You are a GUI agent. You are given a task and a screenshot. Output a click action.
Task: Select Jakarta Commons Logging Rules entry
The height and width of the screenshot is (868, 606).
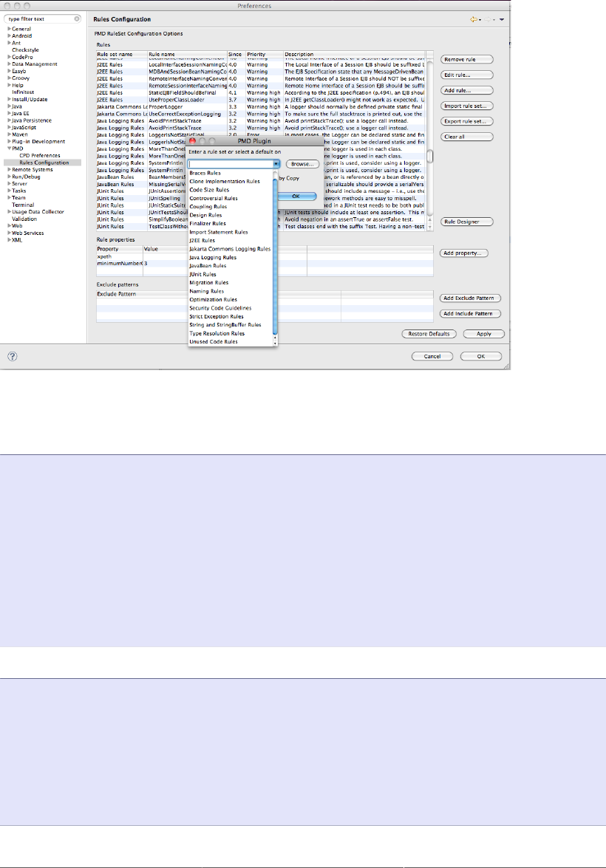231,249
